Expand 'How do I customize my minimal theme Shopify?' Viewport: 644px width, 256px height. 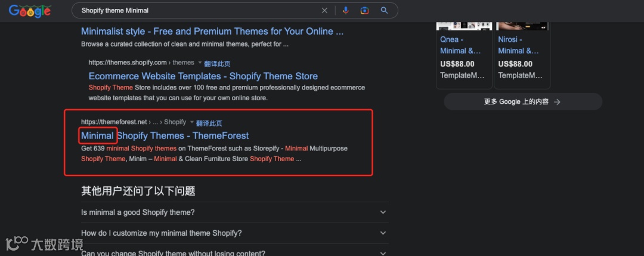point(235,233)
